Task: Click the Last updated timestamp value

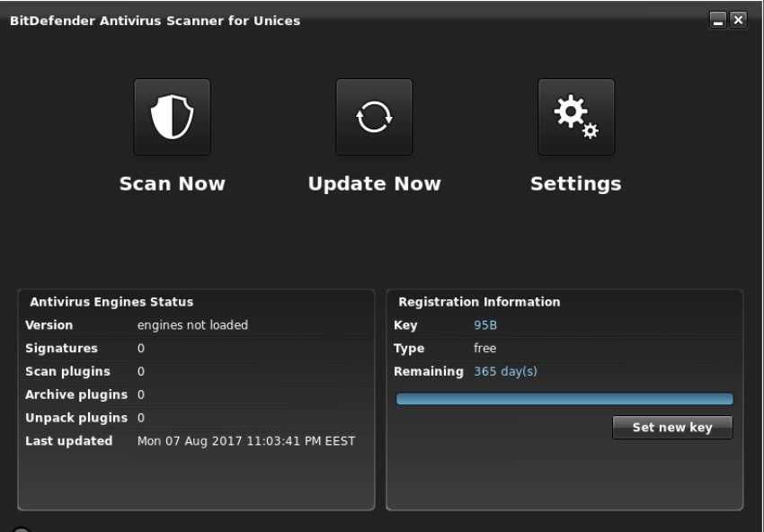Action: tap(245, 441)
